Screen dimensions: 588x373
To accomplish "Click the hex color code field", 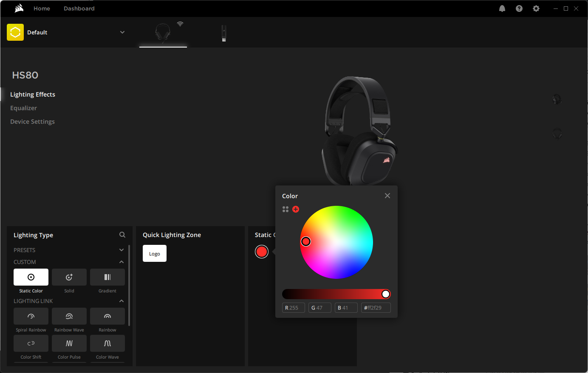I will click(376, 308).
